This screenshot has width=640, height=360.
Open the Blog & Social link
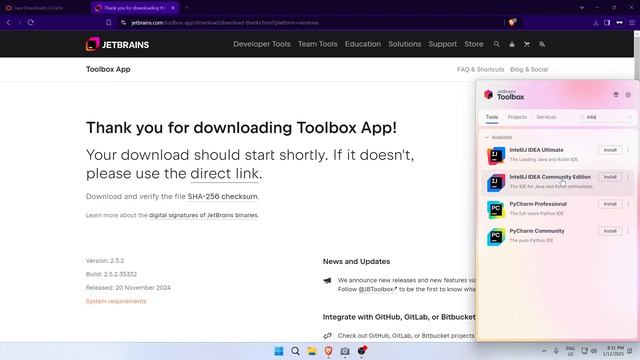click(x=529, y=69)
